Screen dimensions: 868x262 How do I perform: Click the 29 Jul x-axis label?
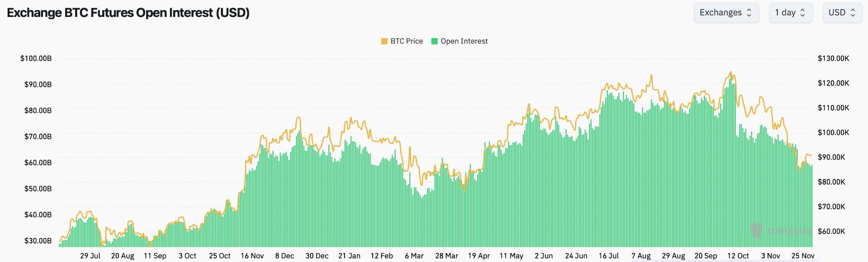point(90,256)
